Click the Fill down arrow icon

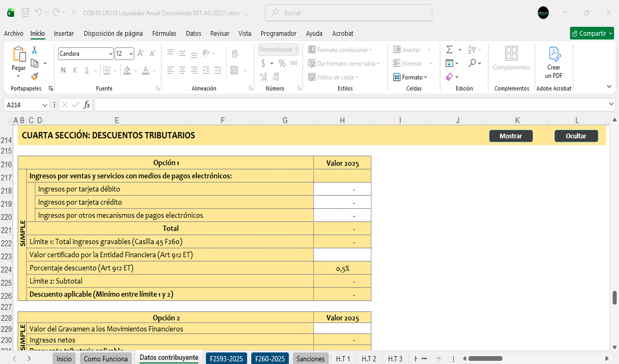(x=449, y=63)
